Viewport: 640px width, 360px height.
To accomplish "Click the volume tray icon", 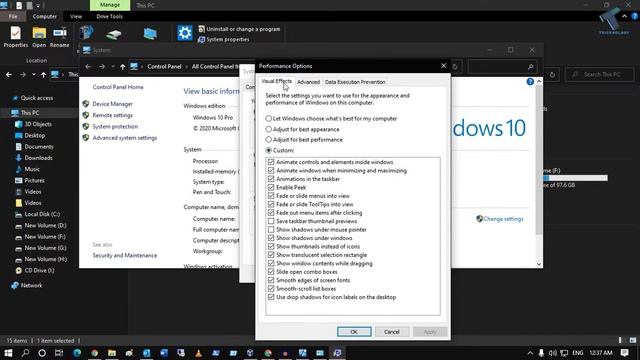I will coord(553,353).
